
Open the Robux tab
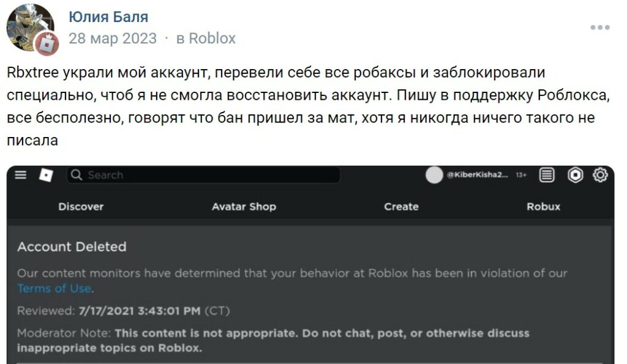click(x=544, y=207)
